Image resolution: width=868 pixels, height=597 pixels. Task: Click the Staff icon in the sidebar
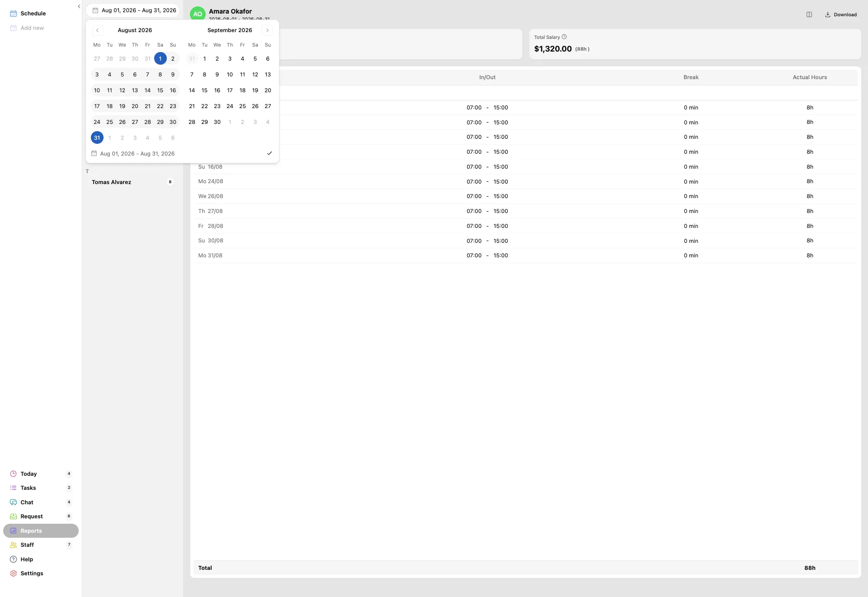[14, 545]
